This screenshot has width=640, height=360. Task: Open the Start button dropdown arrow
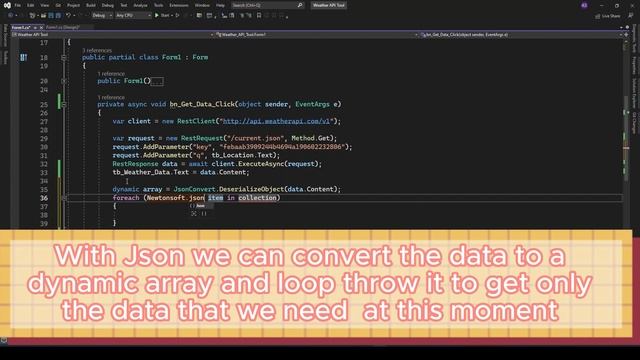point(172,16)
